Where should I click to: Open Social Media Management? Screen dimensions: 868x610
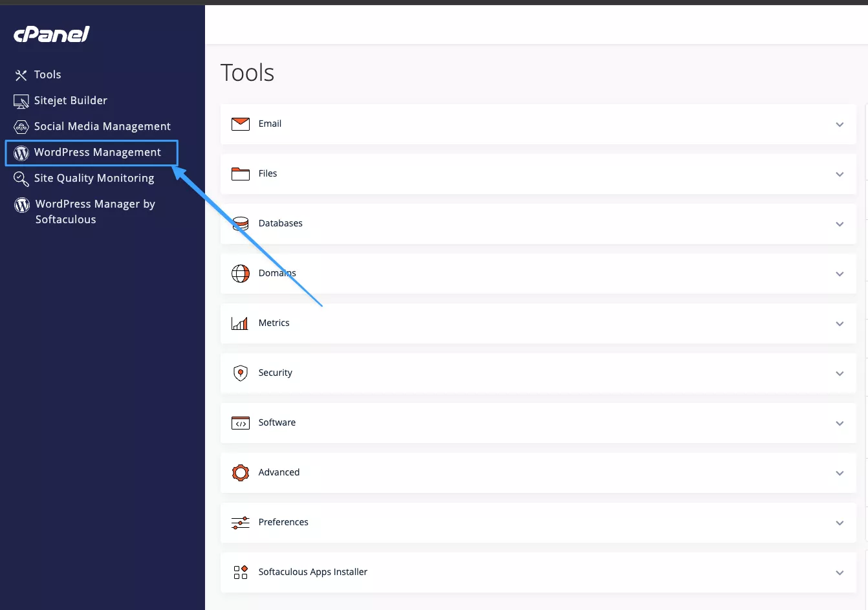point(103,126)
